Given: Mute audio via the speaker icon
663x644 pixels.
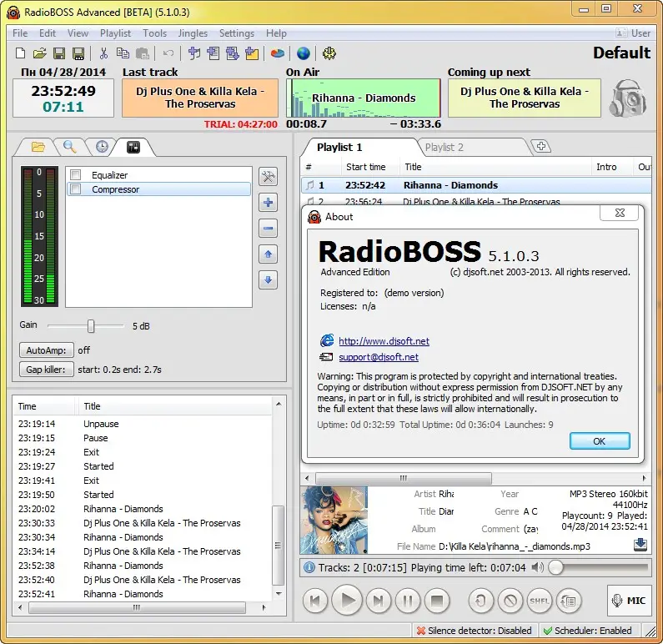Looking at the screenshot, I should [x=537, y=567].
